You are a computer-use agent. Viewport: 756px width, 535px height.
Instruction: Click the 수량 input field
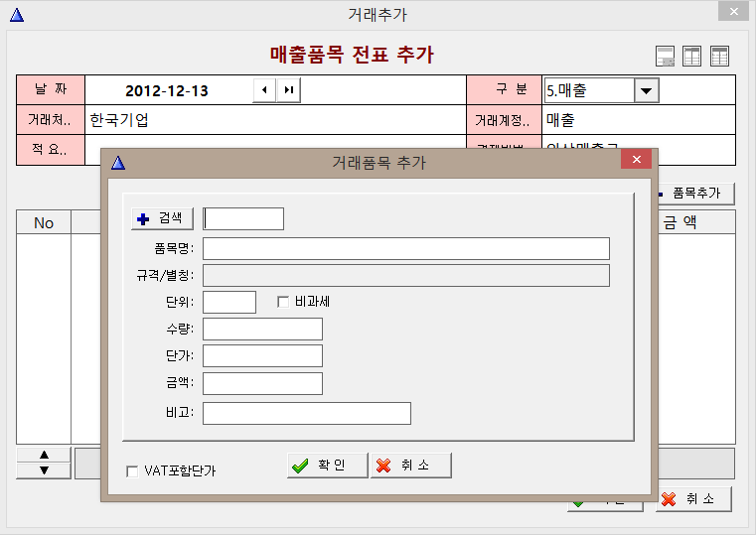263,330
